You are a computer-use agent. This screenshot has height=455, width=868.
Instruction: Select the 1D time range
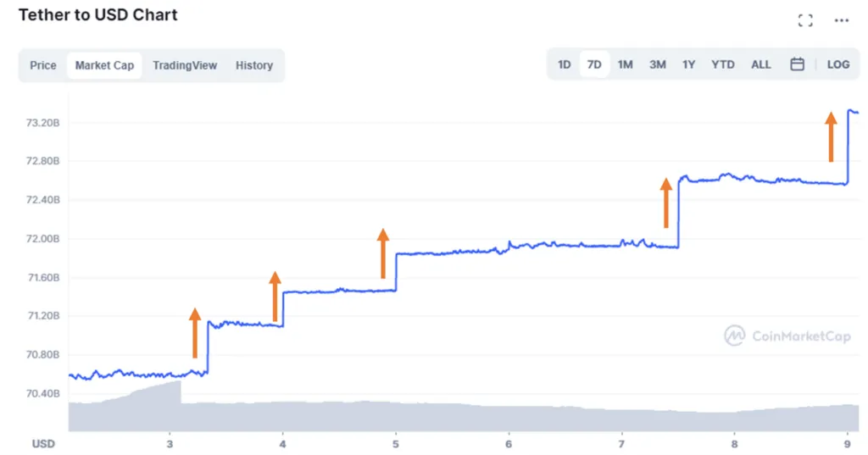point(564,64)
